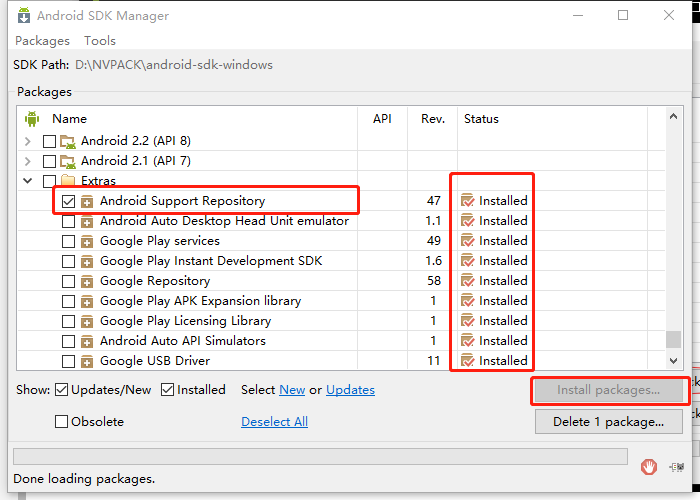Click the Updates link
The height and width of the screenshot is (500, 700).
pyautogui.click(x=350, y=390)
